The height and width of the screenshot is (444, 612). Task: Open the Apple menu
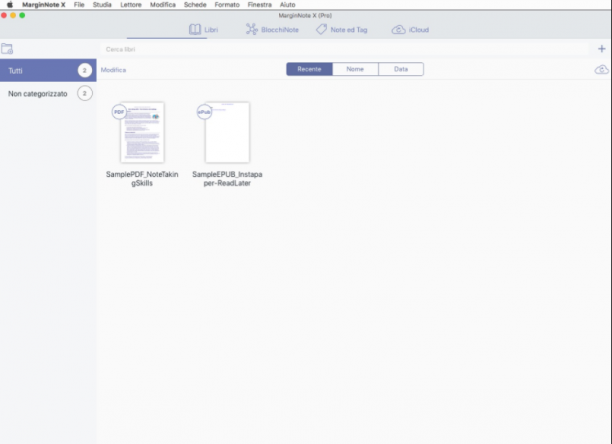[10, 5]
